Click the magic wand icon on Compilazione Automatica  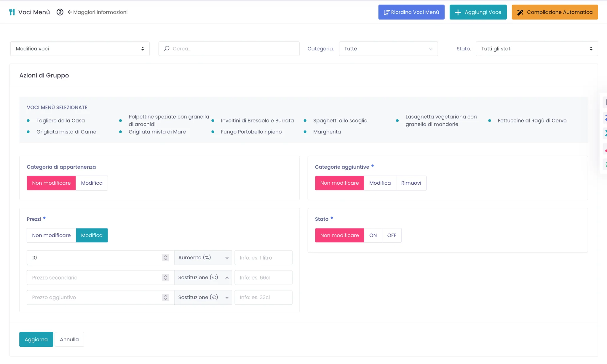[520, 12]
